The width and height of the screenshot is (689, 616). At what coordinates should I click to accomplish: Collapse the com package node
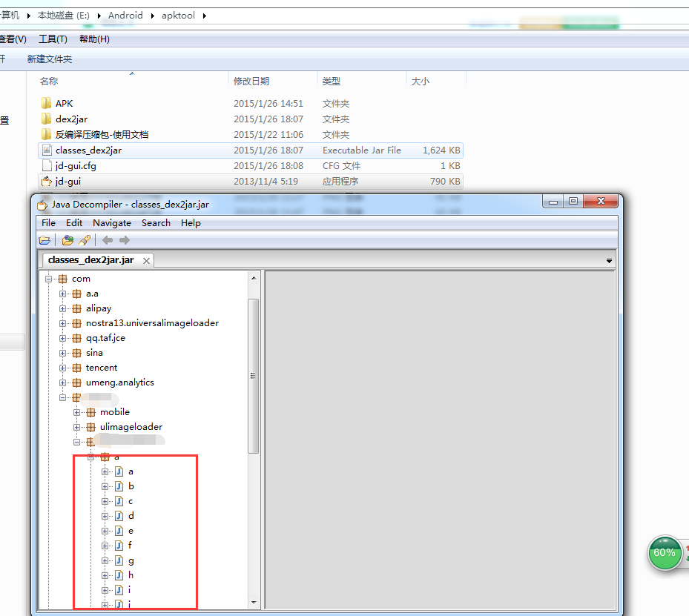point(49,279)
